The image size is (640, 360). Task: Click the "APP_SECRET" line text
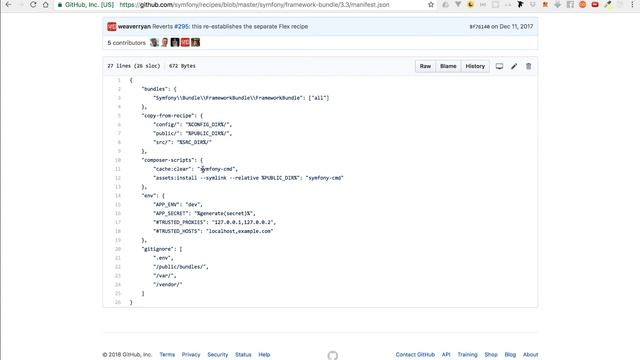pyautogui.click(x=204, y=213)
